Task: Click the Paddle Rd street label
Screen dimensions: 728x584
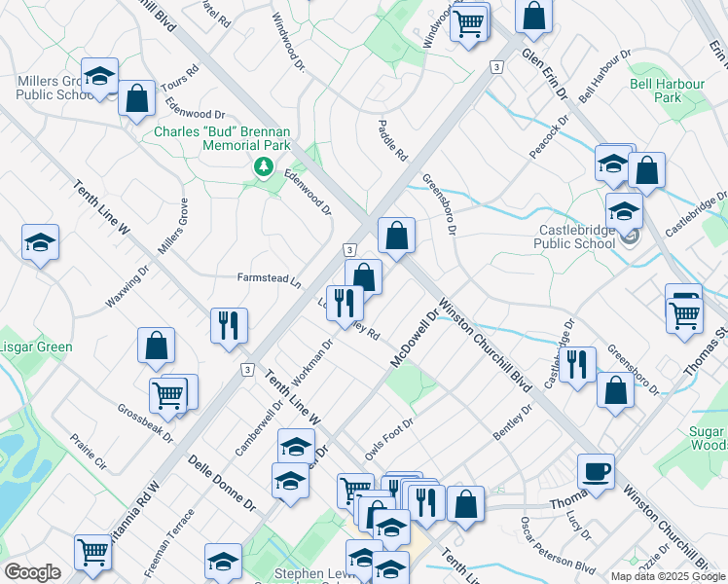Action: pyautogui.click(x=393, y=141)
